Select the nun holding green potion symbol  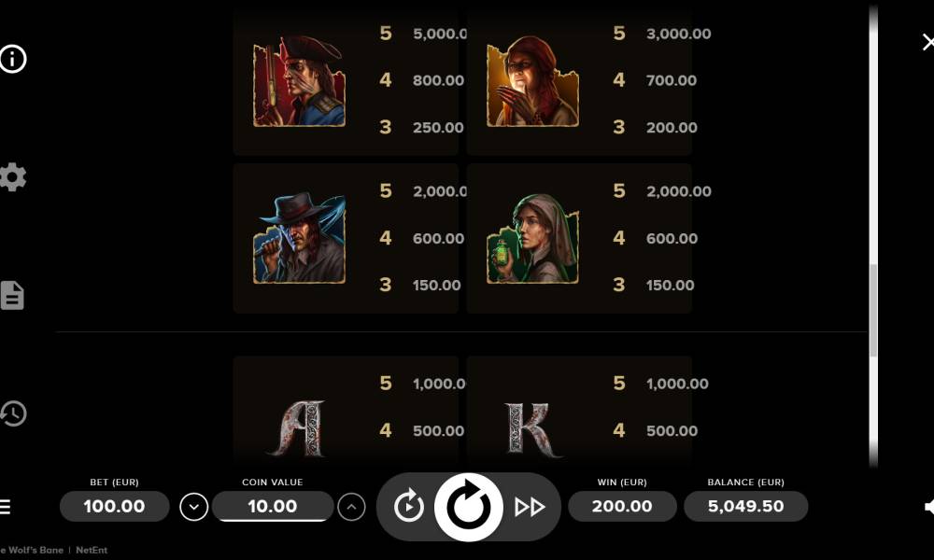[x=532, y=238]
